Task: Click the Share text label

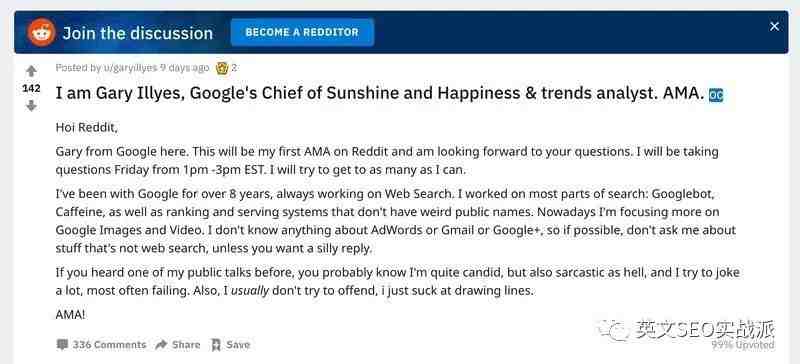Action: [x=186, y=345]
